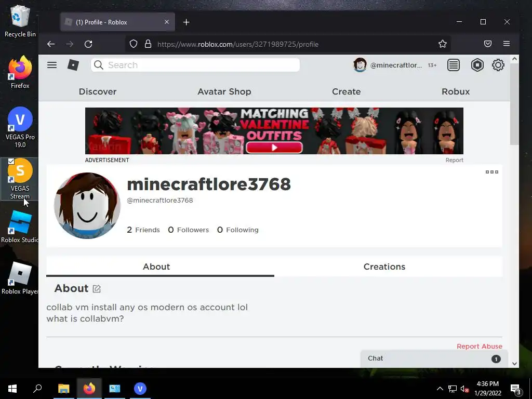This screenshot has width=532, height=399.
Task: Click the muted volume tray icon
Action: 464,389
